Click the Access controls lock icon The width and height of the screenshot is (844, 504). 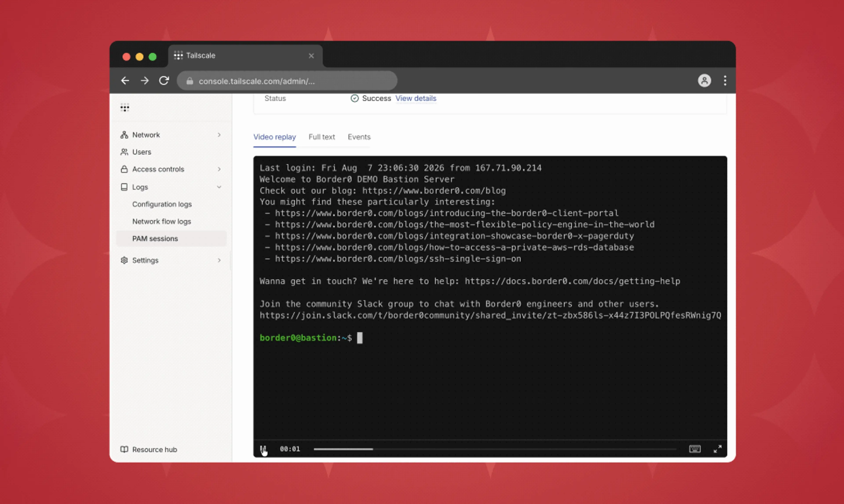click(124, 169)
